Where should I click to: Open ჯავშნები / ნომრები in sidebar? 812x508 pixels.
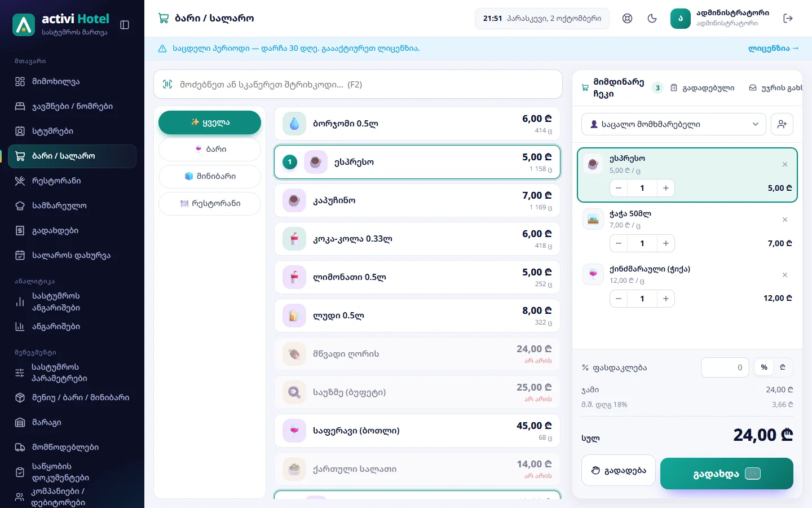pyautogui.click(x=72, y=107)
